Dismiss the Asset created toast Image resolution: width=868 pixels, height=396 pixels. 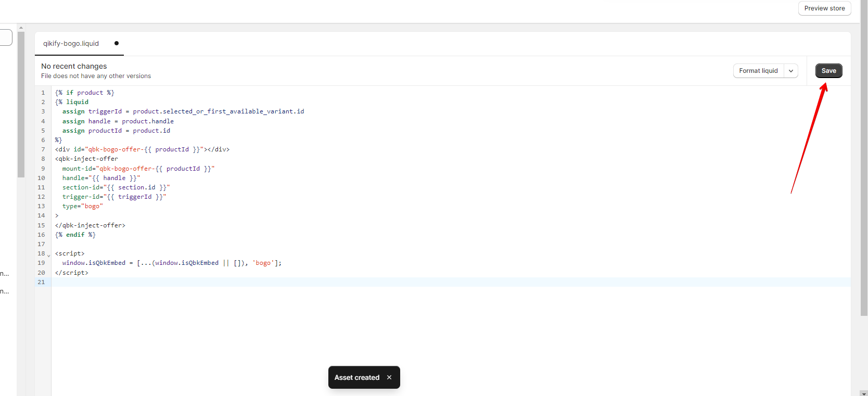[389, 377]
